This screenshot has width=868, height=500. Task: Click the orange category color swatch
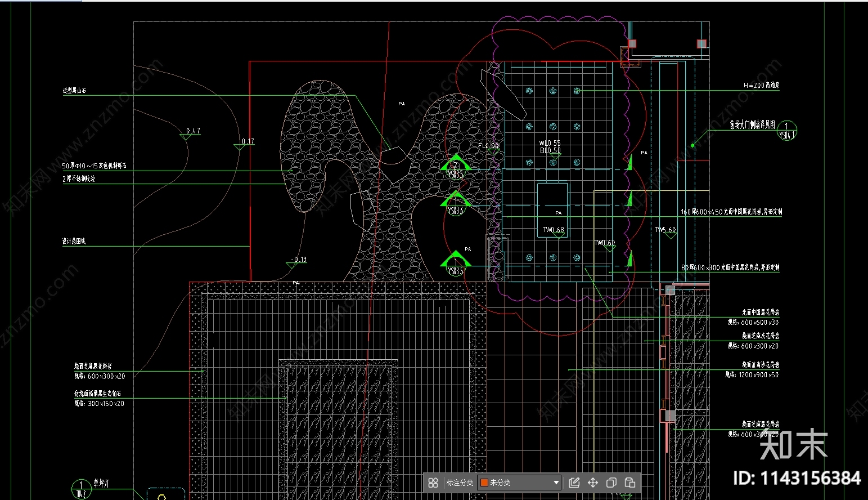484,483
